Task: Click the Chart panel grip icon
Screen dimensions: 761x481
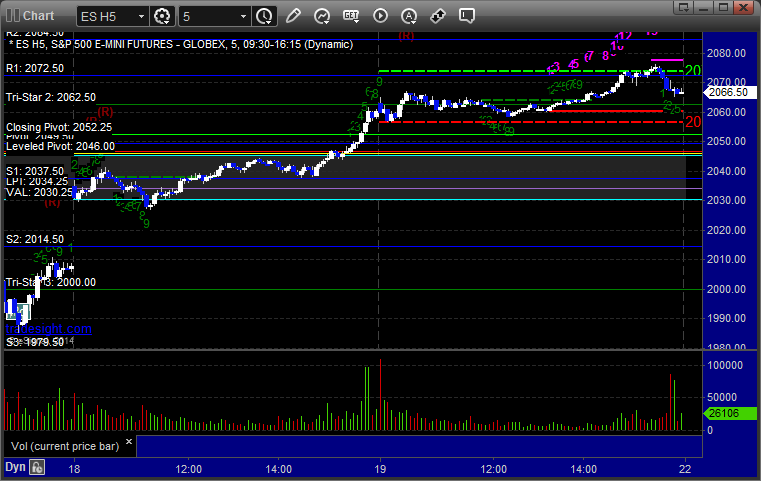Action: [x=13, y=16]
